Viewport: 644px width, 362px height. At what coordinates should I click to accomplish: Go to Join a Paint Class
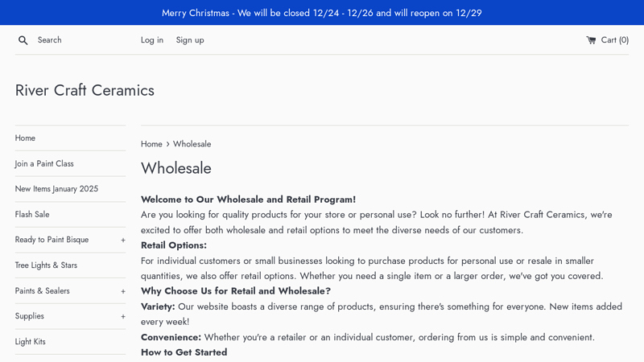44,164
